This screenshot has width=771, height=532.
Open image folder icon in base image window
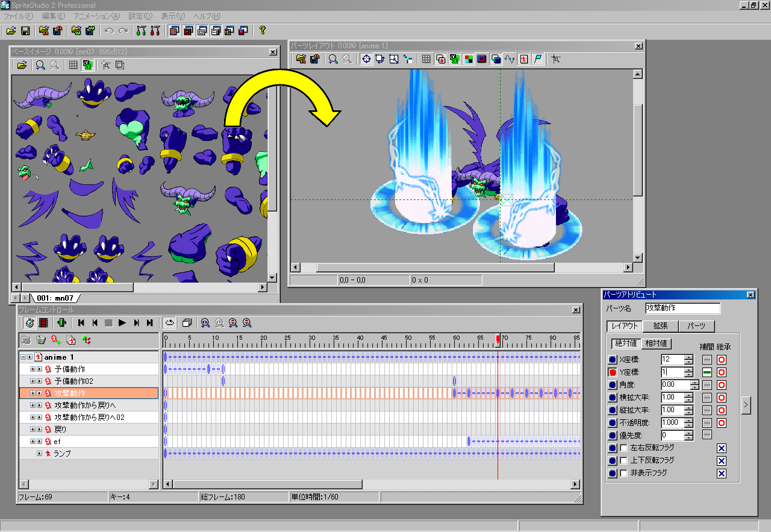pos(22,65)
